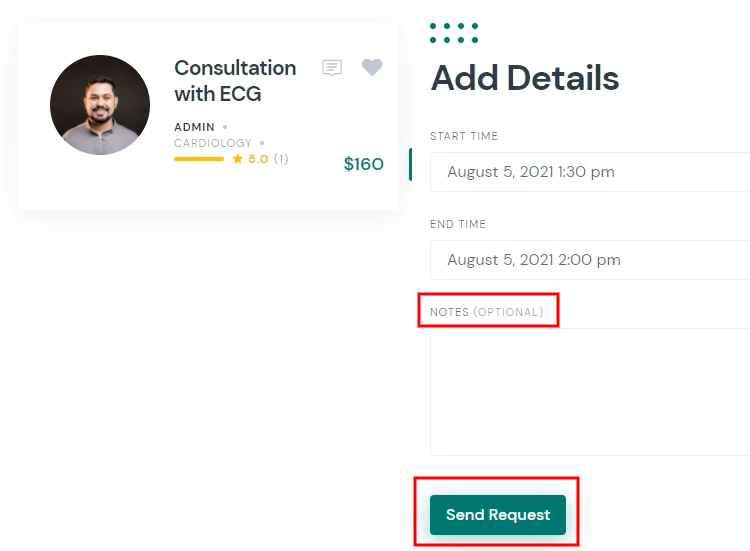Click the Add Details heading
Viewport: 750px width, 551px height.
pos(525,78)
